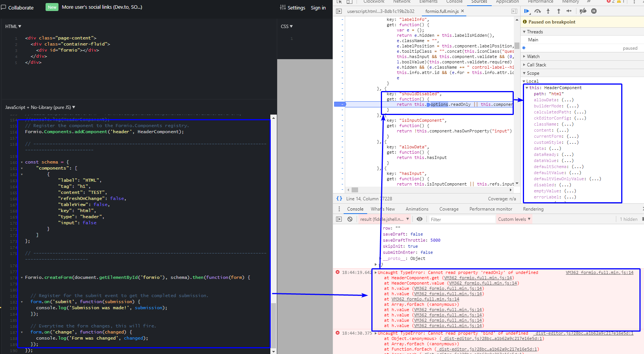Step over the next function call
The width and height of the screenshot is (644, 354).
coord(538,11)
